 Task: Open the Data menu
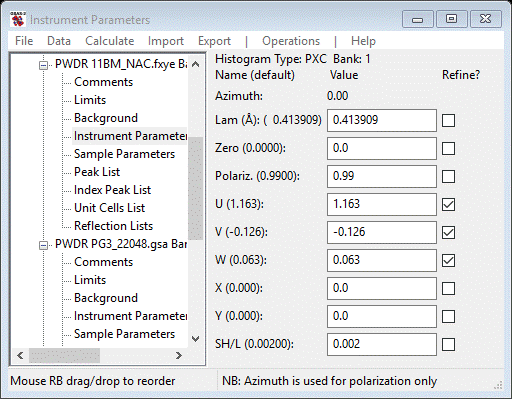click(59, 41)
